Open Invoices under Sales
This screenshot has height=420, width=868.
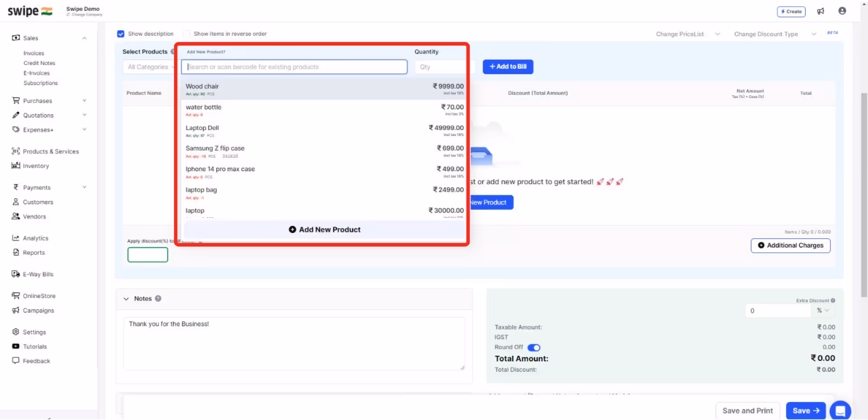[34, 53]
